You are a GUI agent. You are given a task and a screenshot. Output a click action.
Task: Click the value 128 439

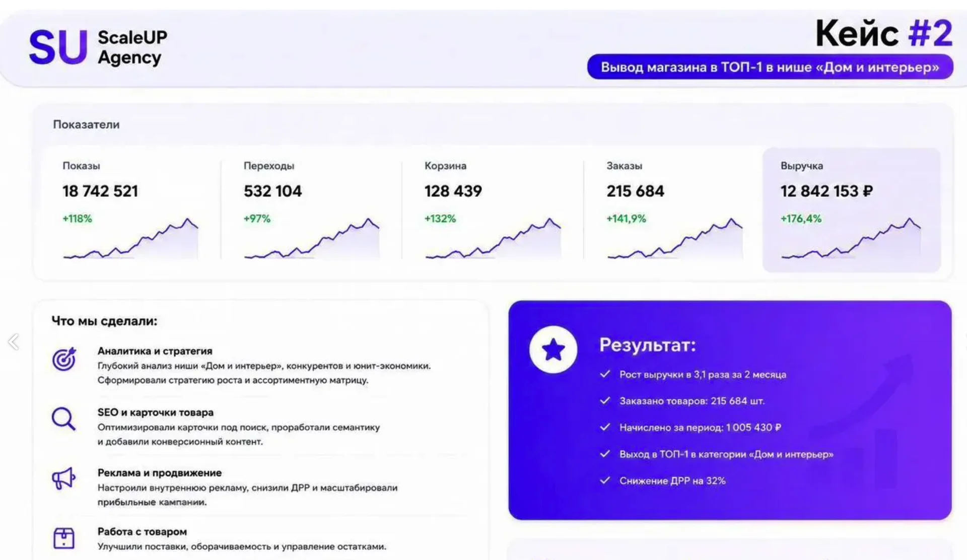[x=453, y=191]
